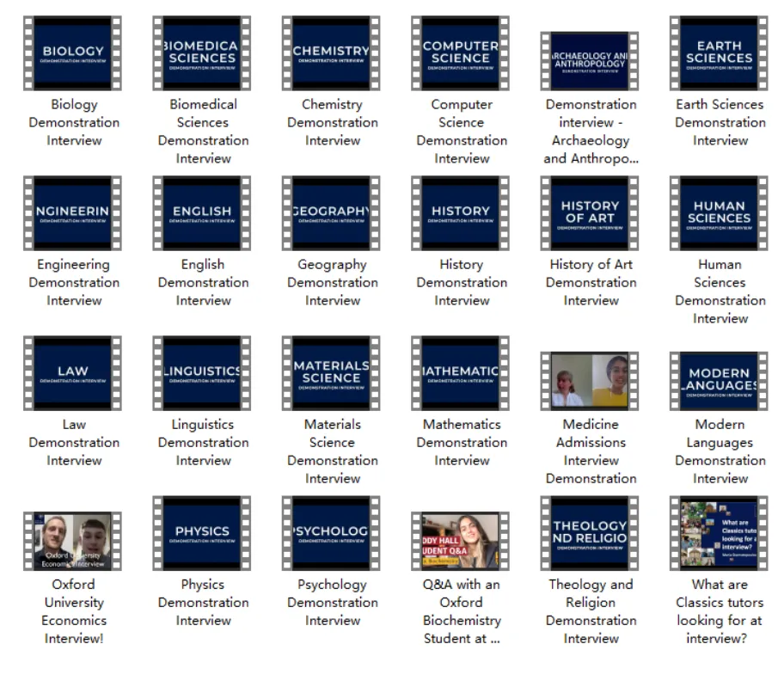Click 'Psychology Demonstration Interview' file name
The height and width of the screenshot is (687, 784).
coord(333,603)
